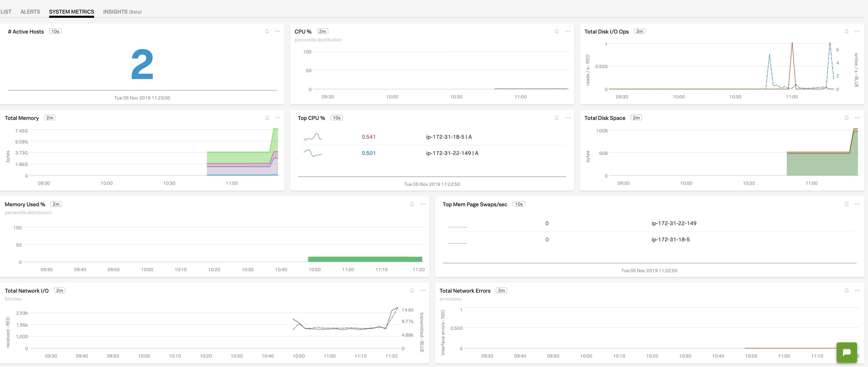This screenshot has width=868, height=367.
Task: Click the Total Memory chart title
Action: click(22, 118)
